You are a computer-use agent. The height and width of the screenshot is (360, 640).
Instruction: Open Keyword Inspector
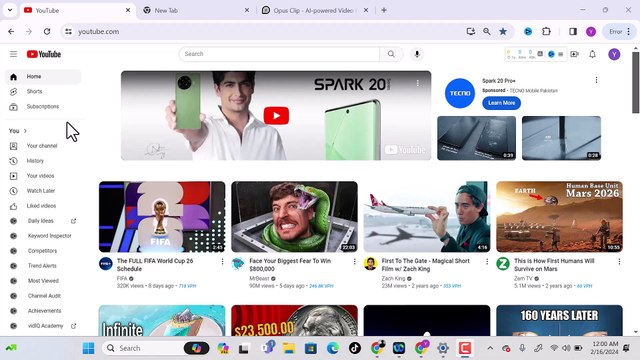(43, 236)
